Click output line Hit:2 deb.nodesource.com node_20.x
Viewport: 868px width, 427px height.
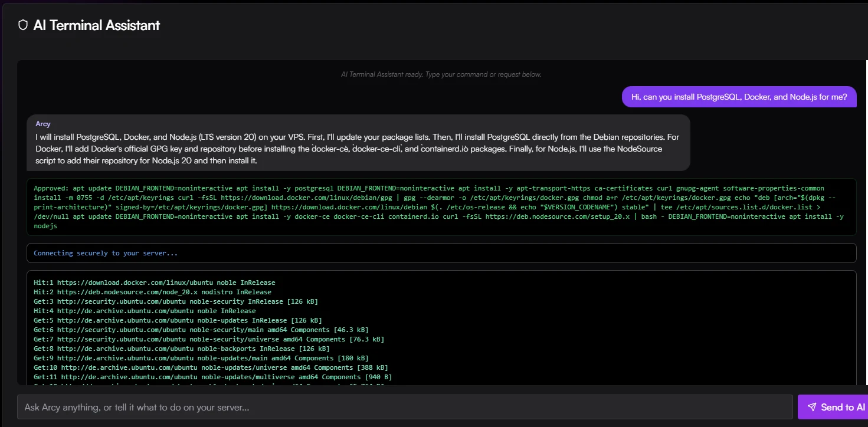(152, 292)
